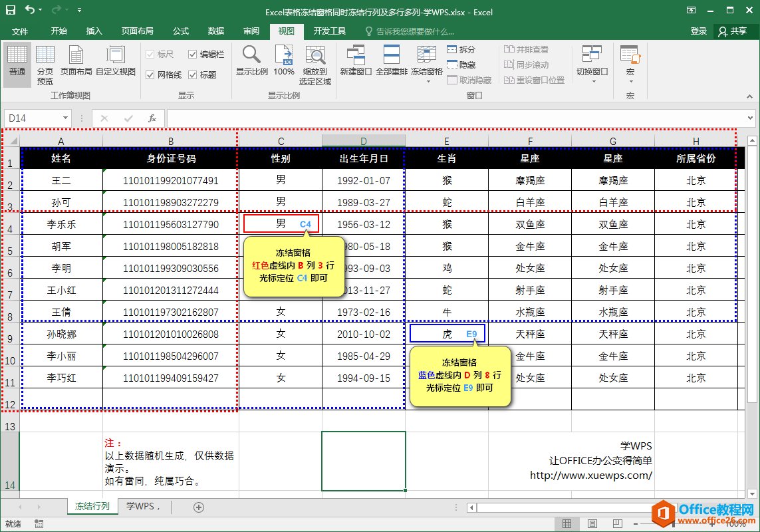Click sheet tab scroll left arrow

point(20,507)
